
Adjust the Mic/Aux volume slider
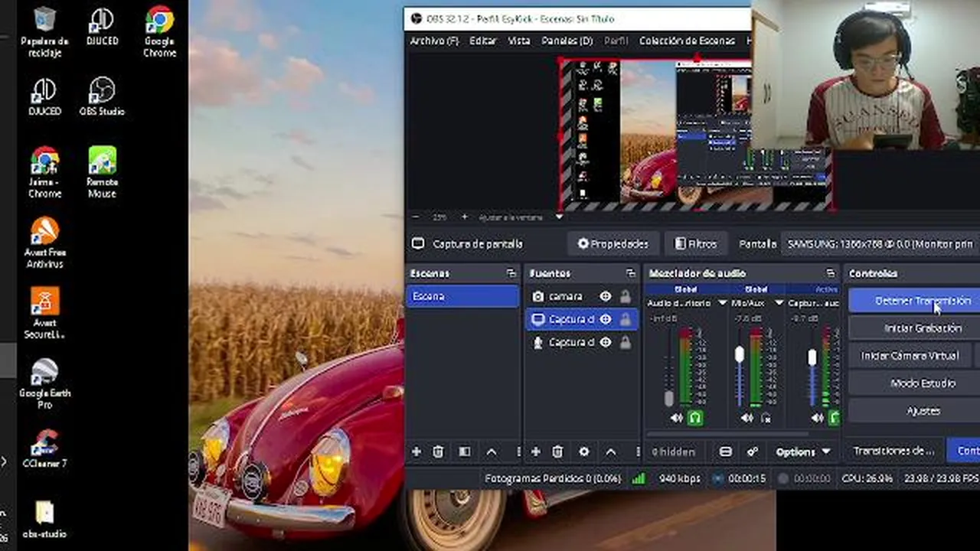tap(740, 355)
